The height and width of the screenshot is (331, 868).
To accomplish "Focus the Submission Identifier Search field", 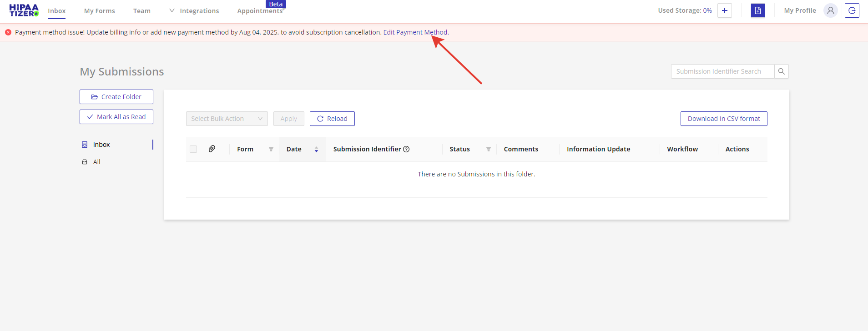I will tap(723, 71).
